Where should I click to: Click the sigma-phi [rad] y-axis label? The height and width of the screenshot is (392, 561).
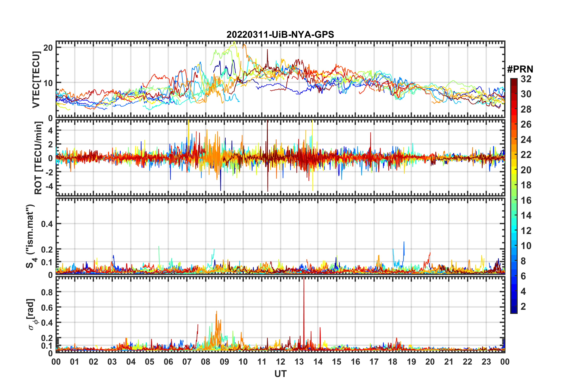[x=32, y=314]
